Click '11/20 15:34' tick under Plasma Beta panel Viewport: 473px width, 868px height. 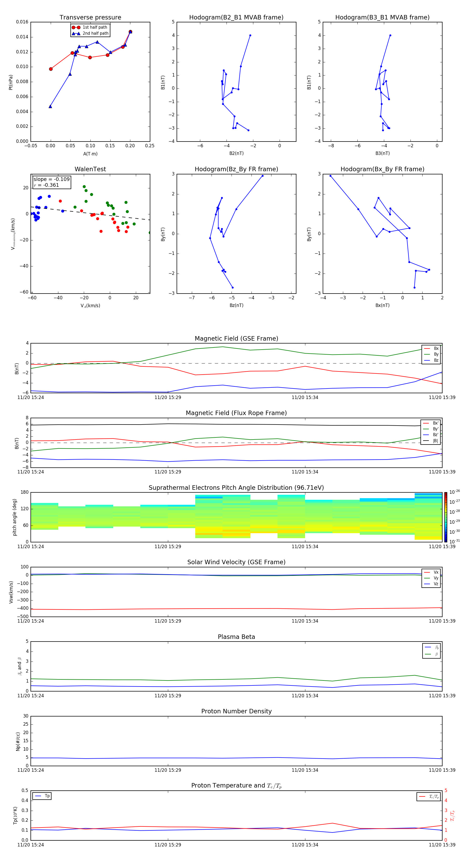305,696
